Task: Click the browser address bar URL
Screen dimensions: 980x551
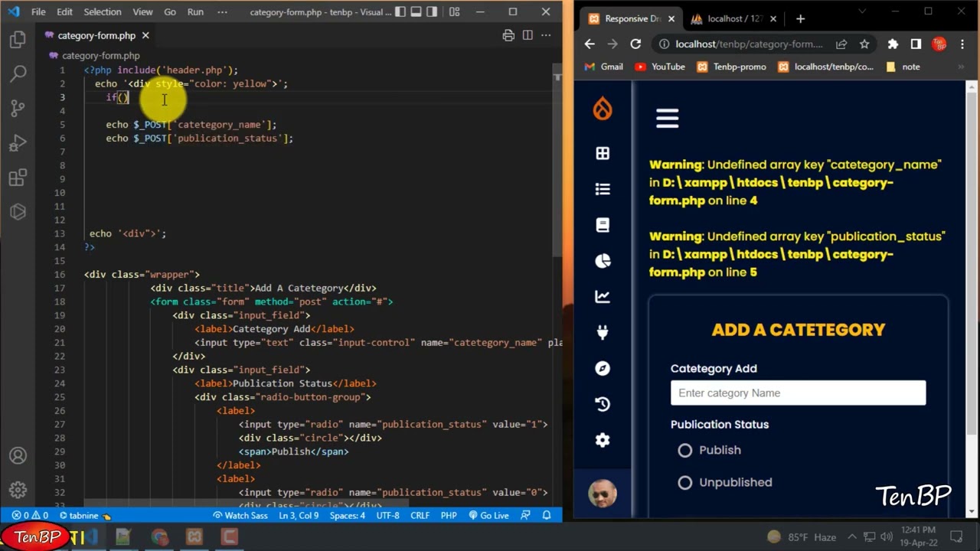Action: click(750, 44)
